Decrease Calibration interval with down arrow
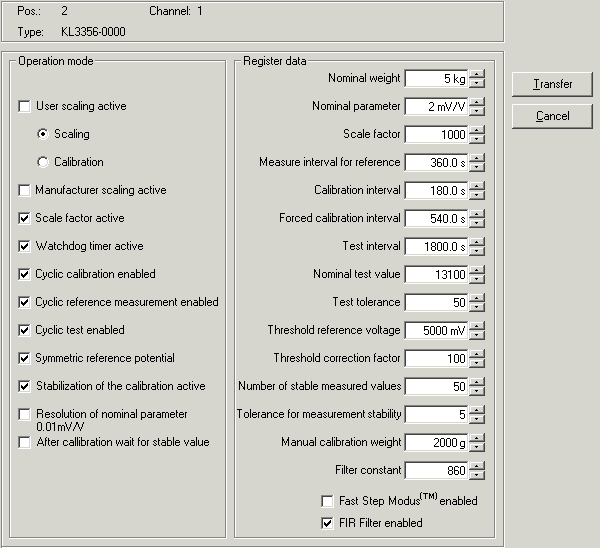The width and height of the screenshot is (600, 548). (477, 195)
